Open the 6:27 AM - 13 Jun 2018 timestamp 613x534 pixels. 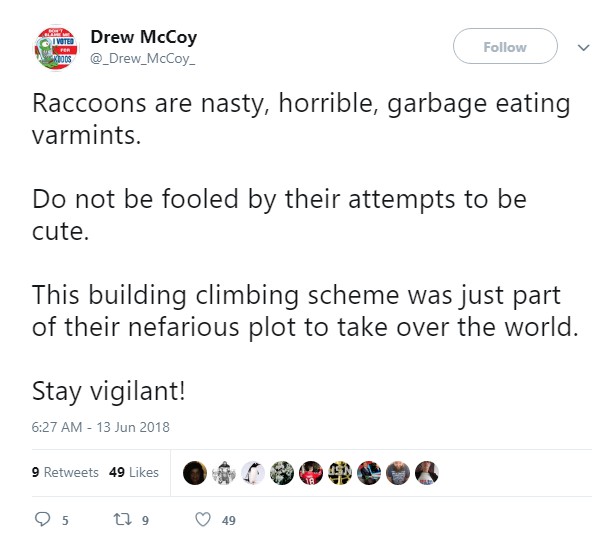point(100,427)
